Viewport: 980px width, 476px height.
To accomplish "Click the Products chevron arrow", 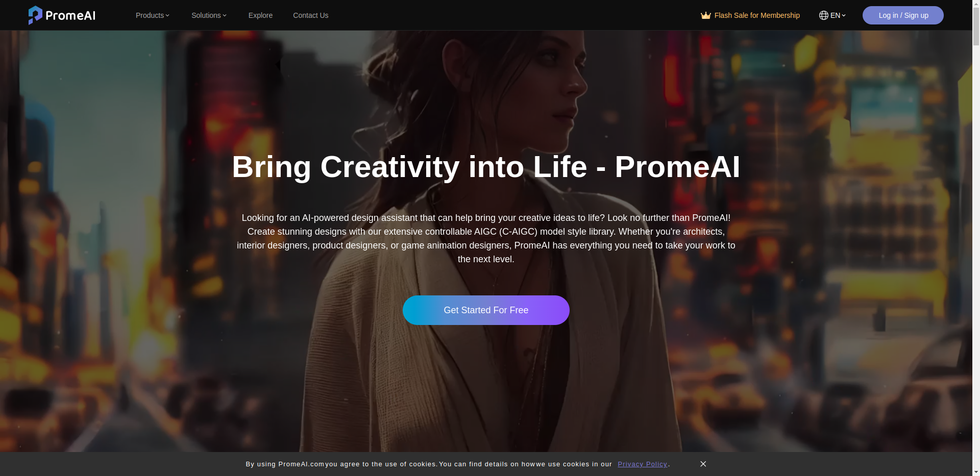I will point(167,15).
